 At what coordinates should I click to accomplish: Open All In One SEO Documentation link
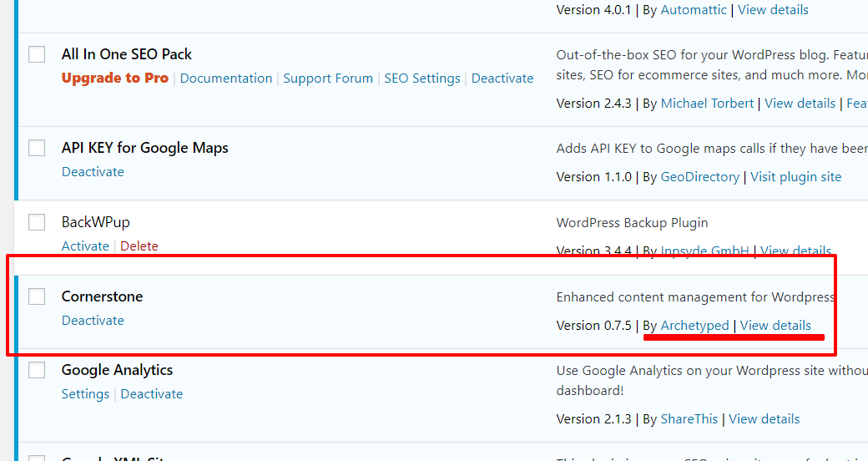(x=226, y=79)
